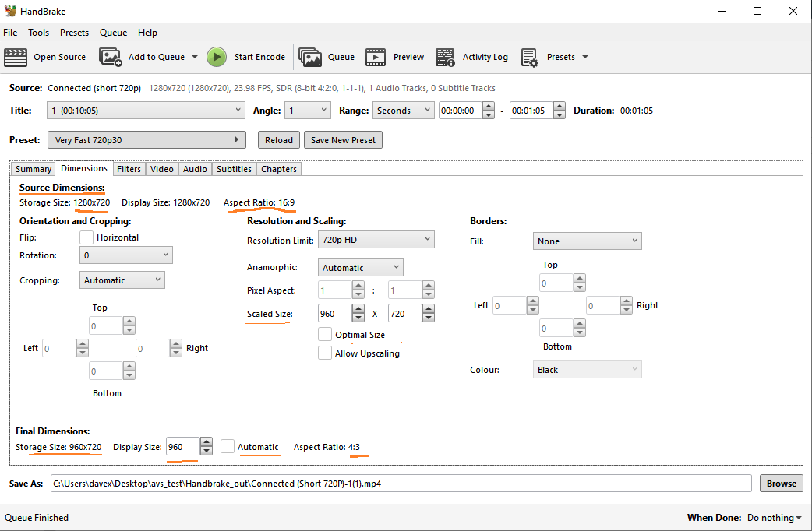The width and height of the screenshot is (812, 531).
Task: Expand the When Done option Do nothing
Action: point(774,518)
